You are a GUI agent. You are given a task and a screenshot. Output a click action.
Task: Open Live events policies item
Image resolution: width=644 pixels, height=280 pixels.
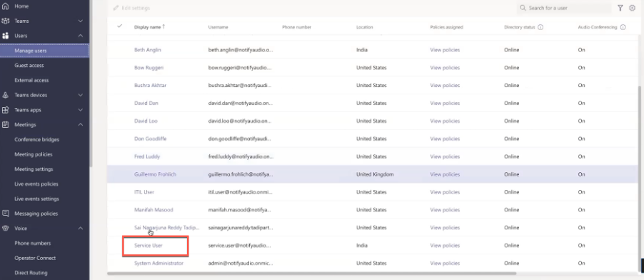(36, 184)
